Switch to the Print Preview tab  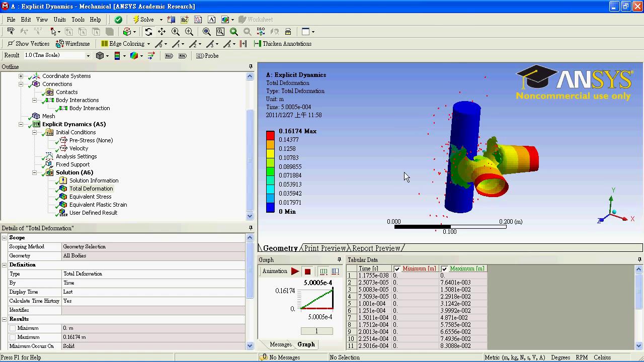[x=325, y=248]
